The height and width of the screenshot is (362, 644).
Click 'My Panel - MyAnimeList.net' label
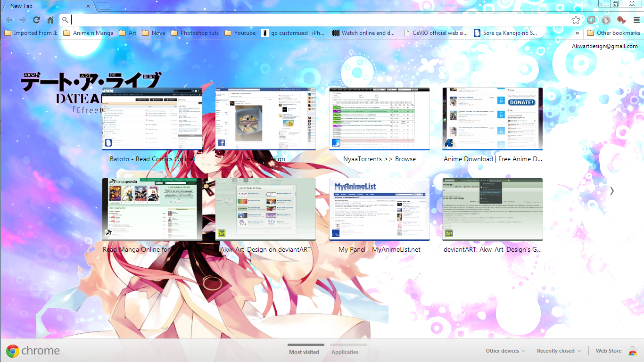click(380, 249)
